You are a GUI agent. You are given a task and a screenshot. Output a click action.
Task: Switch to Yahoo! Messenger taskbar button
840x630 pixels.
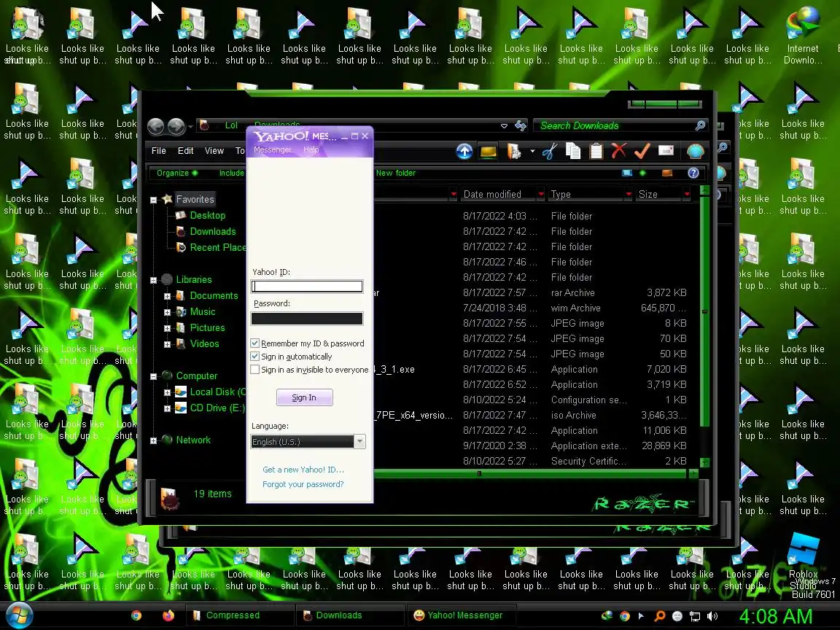click(x=462, y=615)
